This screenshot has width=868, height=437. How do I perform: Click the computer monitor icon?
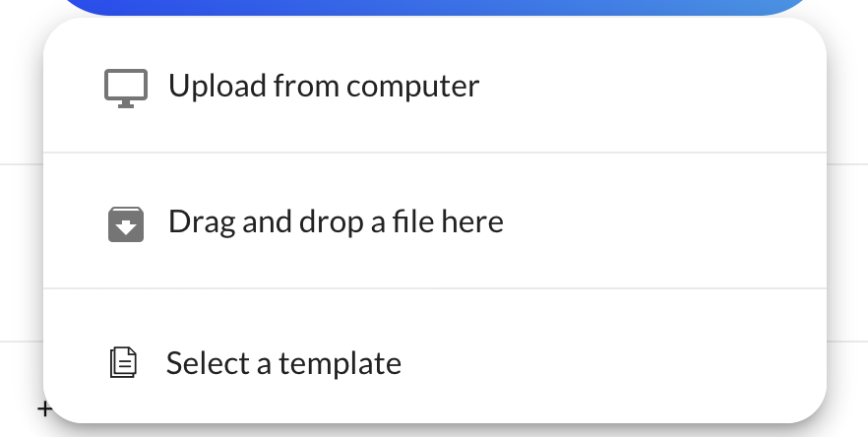(x=126, y=88)
